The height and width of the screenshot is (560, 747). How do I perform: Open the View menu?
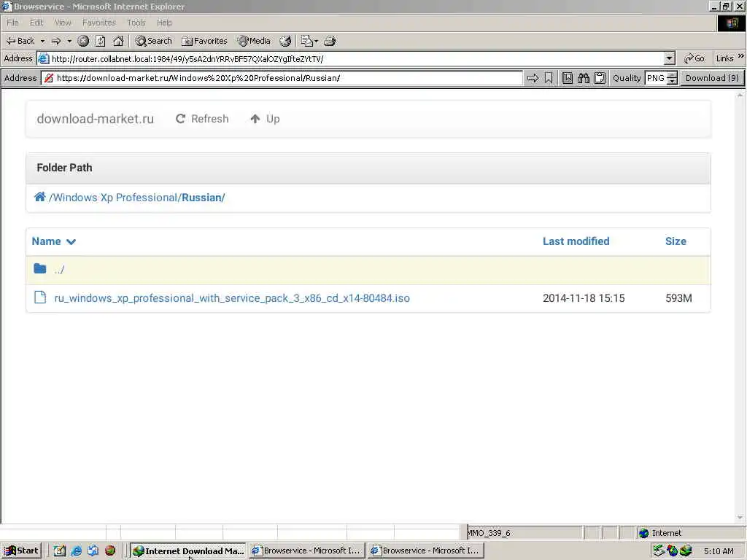click(63, 23)
